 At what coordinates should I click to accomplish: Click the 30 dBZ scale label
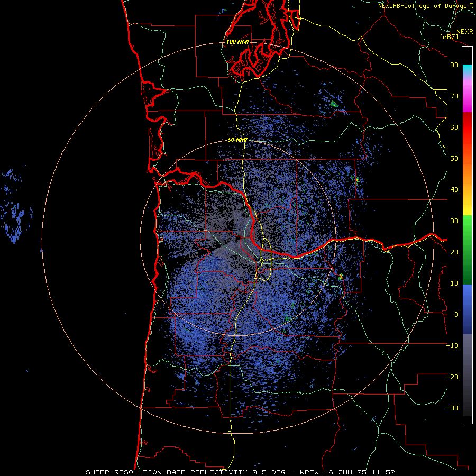454,221
